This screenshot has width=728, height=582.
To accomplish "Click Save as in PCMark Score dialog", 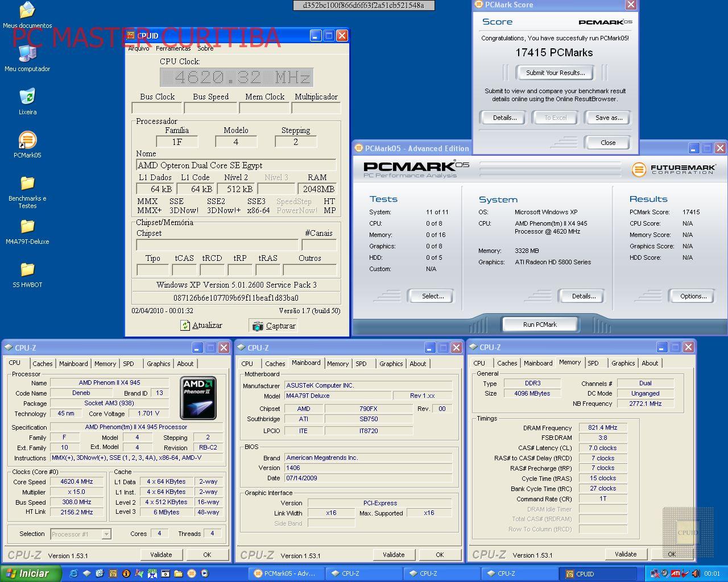I will [x=609, y=118].
